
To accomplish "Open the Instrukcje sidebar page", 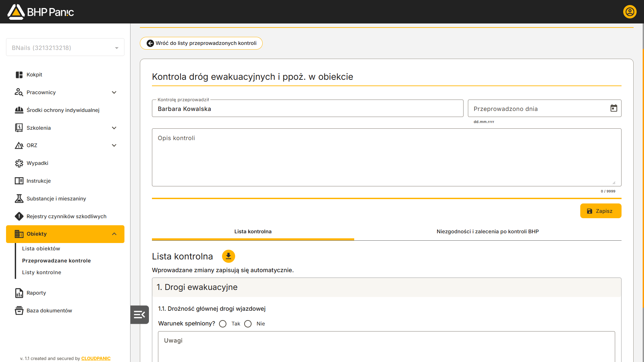I will [65, 181].
